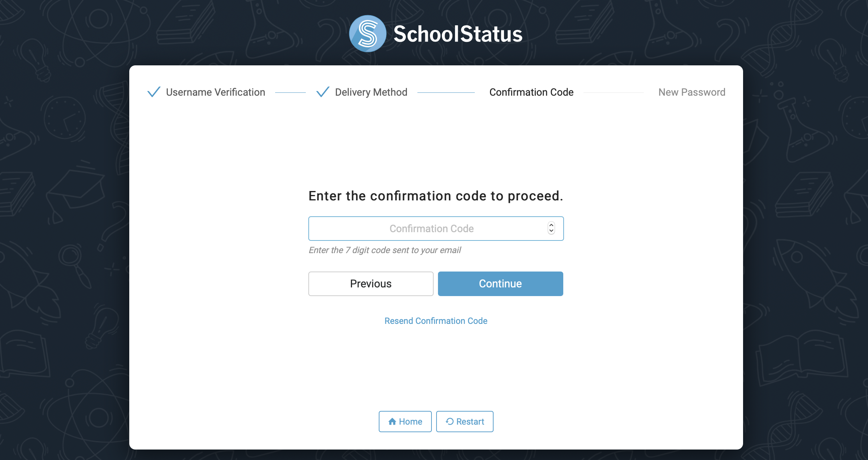868x460 pixels.
Task: Decrement the confirmation code with down arrow
Action: tap(551, 231)
